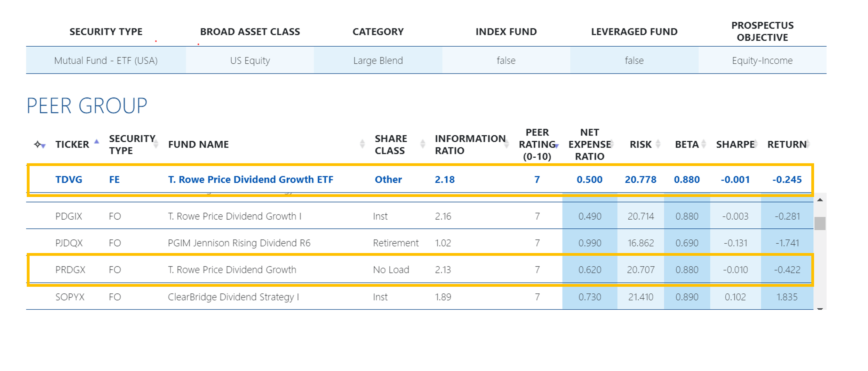Click risk value 20.714
868x371 pixels.
641,216
